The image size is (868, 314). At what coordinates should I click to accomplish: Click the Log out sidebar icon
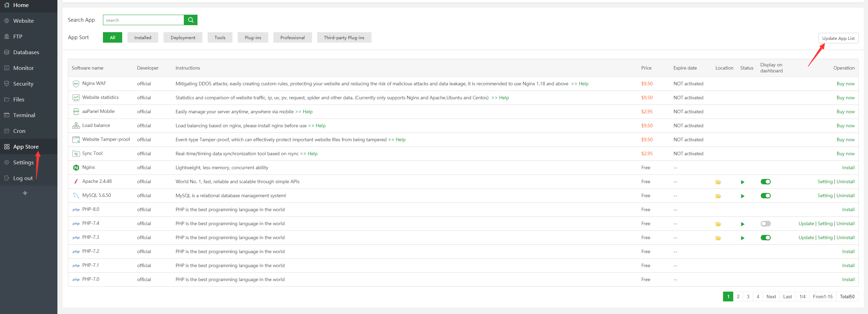coord(7,178)
